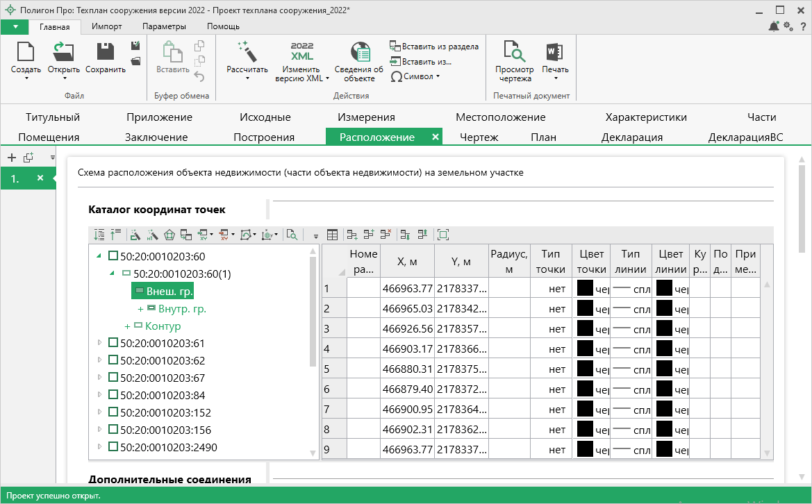Click the notification bell icon
812x504 pixels.
[774, 26]
